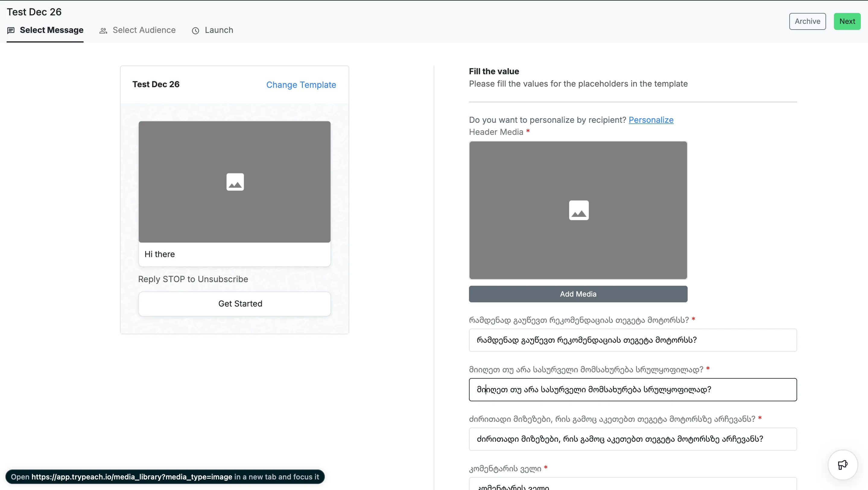Click the template preview header image
This screenshot has width=868, height=490.
[235, 182]
